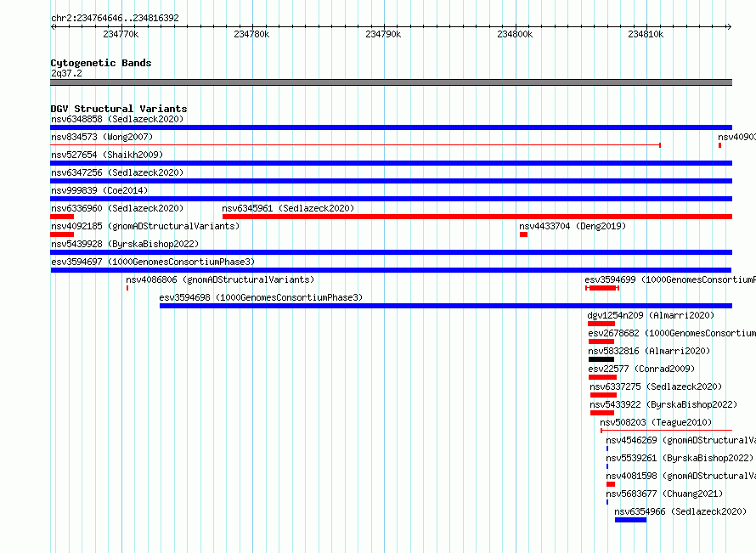
Task: Open the esv3594699 variant label
Action: 670,279
